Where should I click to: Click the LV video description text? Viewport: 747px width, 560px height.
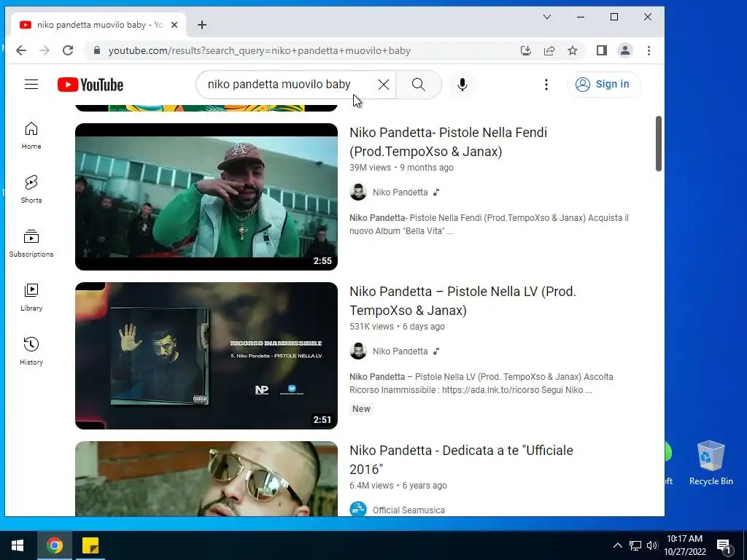click(x=481, y=384)
